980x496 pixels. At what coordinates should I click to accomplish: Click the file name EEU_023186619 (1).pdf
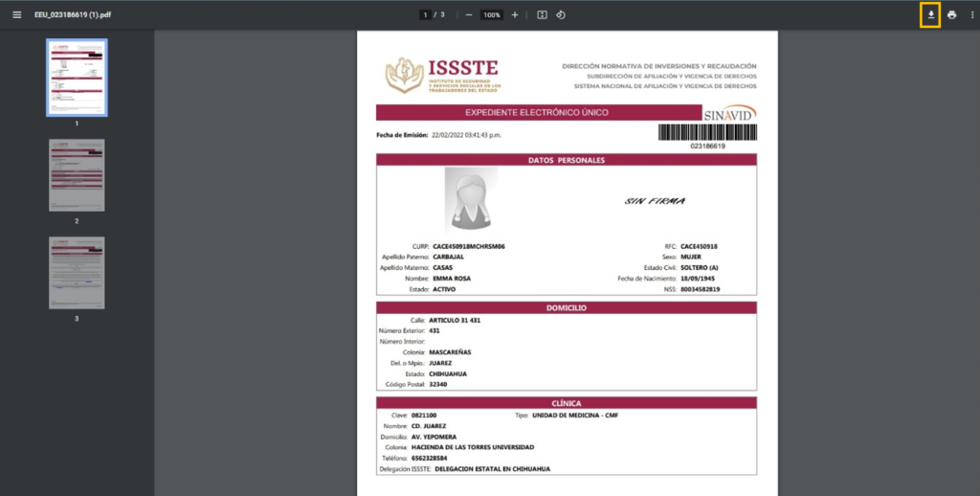(x=74, y=15)
